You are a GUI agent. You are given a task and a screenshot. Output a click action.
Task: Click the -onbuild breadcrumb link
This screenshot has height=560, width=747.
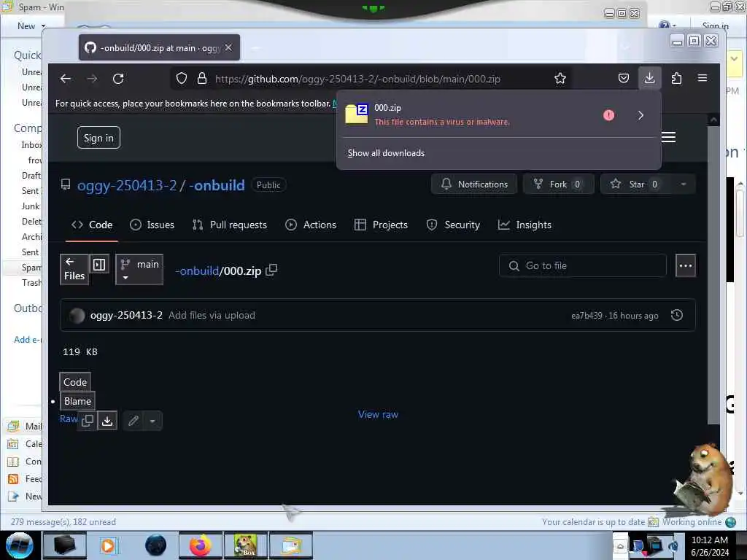(x=197, y=271)
